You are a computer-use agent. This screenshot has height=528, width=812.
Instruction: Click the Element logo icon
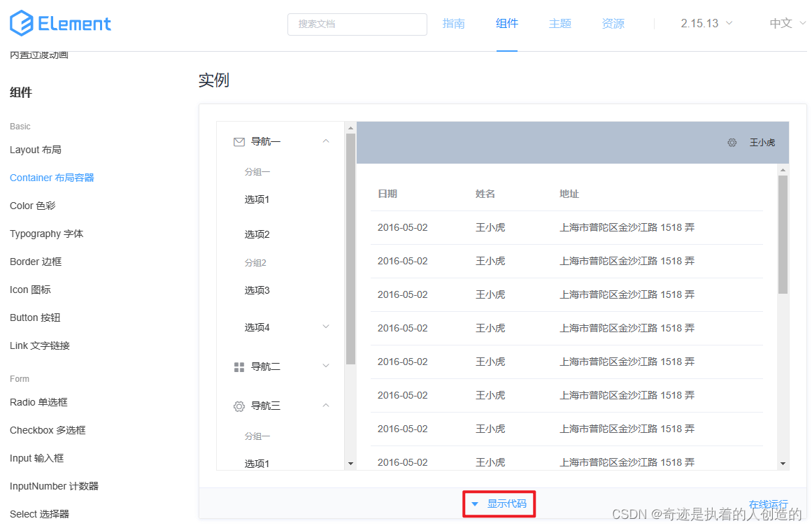(20, 23)
